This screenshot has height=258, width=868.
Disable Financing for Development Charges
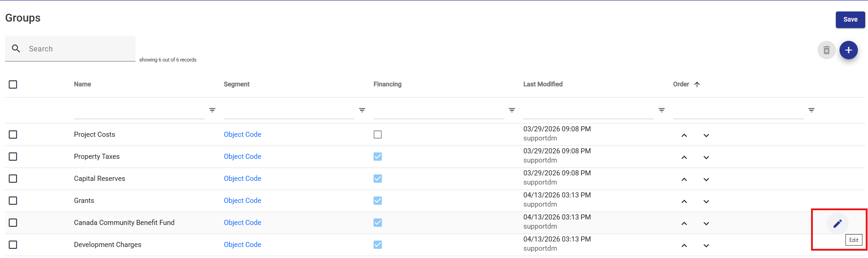click(x=378, y=245)
